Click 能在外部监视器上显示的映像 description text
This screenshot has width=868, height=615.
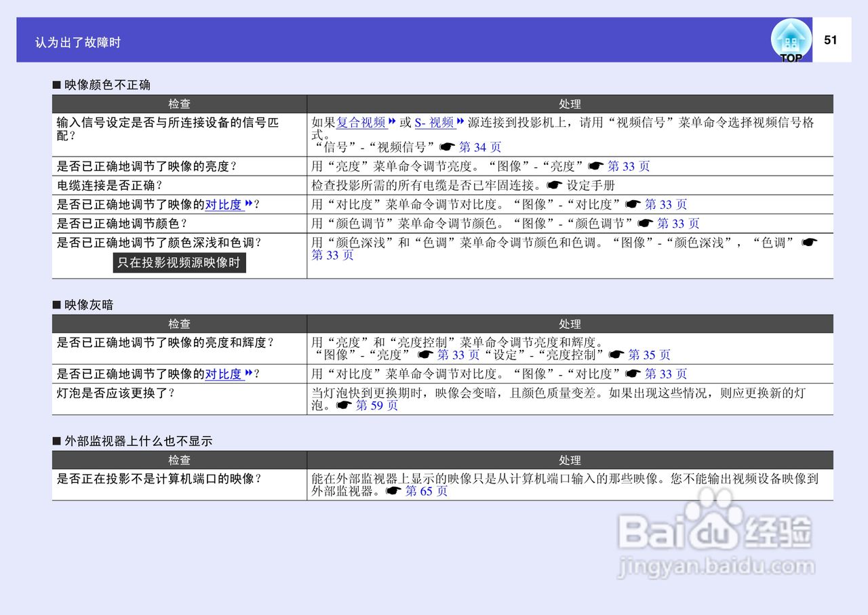pyautogui.click(x=565, y=484)
